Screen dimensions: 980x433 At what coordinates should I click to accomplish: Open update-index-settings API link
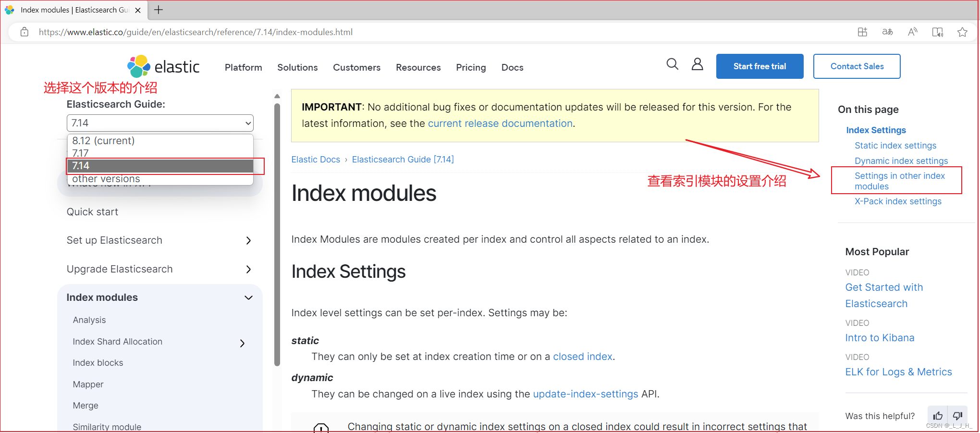pyautogui.click(x=586, y=394)
